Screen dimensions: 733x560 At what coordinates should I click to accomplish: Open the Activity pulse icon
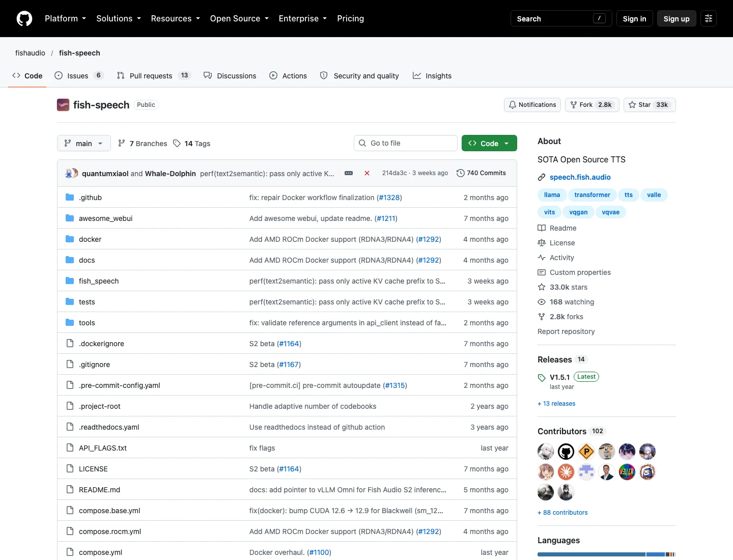click(542, 258)
